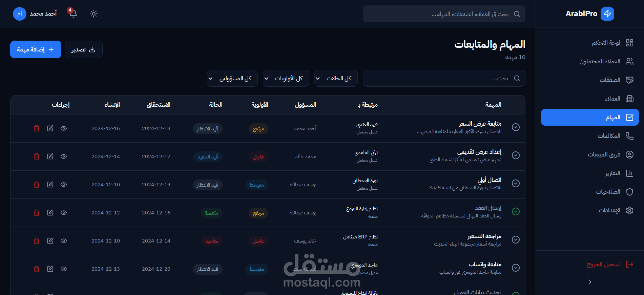
Task: View details of the متابعة واتساب task
Action: [x=64, y=269]
